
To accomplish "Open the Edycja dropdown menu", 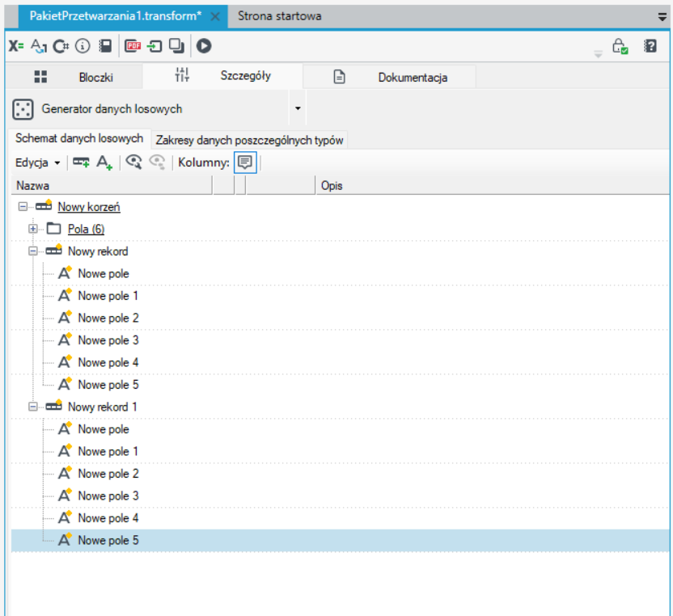I will coord(37,163).
